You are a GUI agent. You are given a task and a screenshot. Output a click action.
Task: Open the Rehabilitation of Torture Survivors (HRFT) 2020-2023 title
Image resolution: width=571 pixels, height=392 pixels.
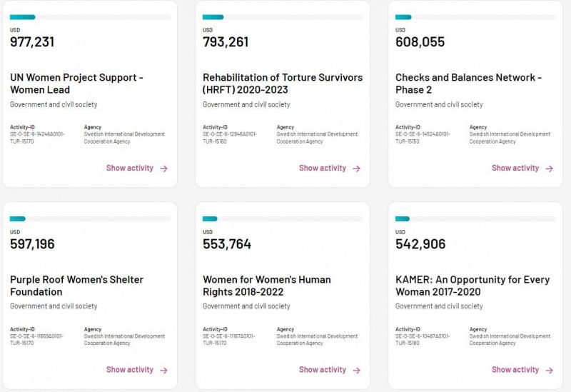click(x=283, y=84)
